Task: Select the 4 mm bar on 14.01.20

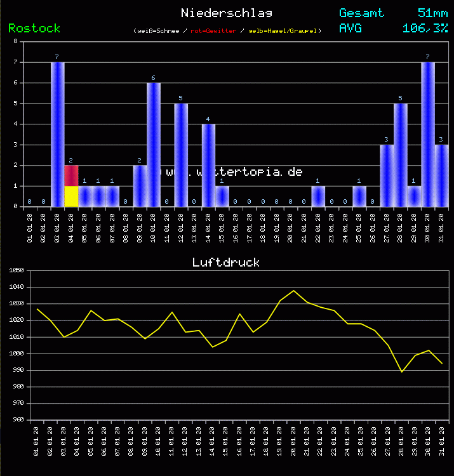Action: click(x=208, y=165)
